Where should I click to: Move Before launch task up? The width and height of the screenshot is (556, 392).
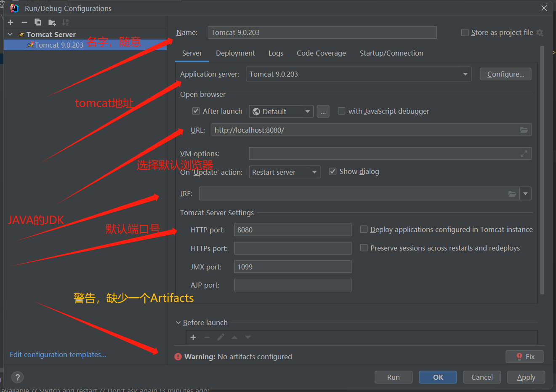click(x=234, y=337)
